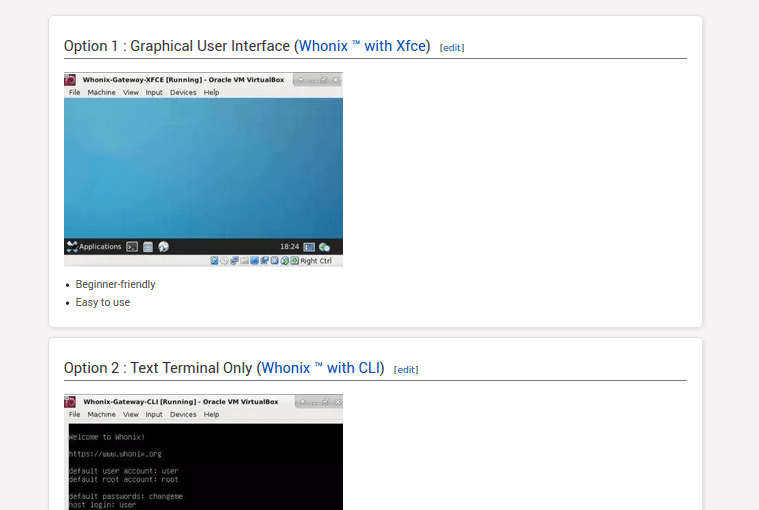Click [edit] next to the Option 1 heading
This screenshot has height=510, width=759.
pyautogui.click(x=452, y=47)
